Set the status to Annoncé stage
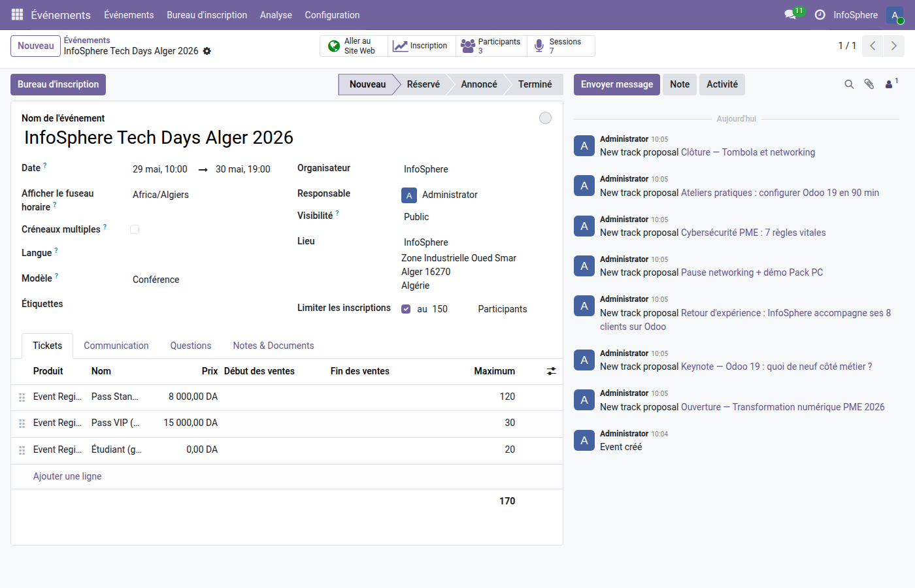The width and height of the screenshot is (915, 588). tap(478, 84)
